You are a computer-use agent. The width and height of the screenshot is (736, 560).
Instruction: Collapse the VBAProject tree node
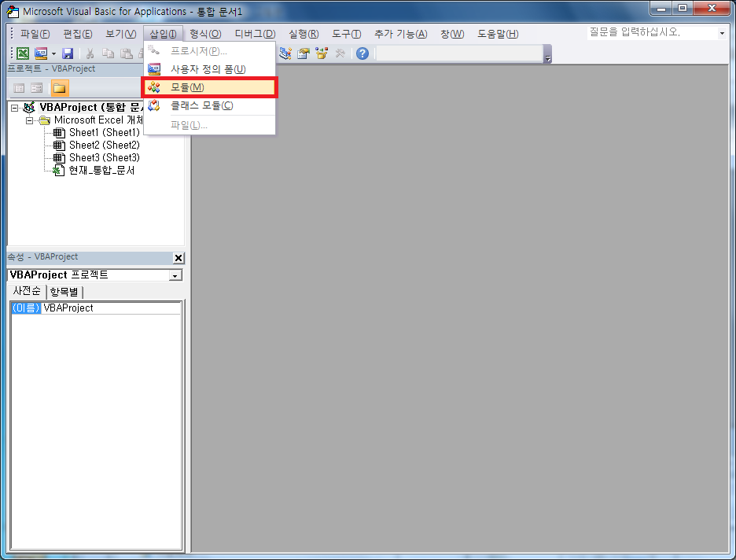tap(15, 108)
